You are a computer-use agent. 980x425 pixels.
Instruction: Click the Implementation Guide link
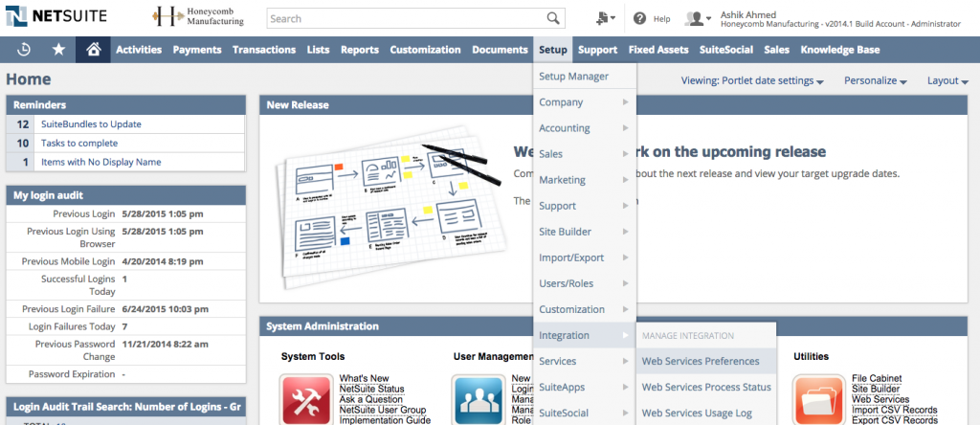tap(385, 420)
